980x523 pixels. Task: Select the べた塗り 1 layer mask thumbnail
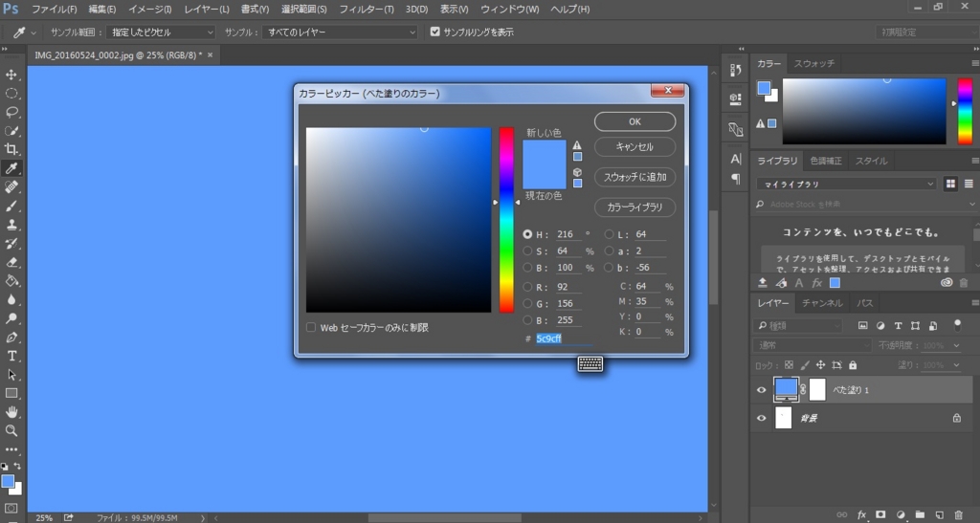(817, 389)
